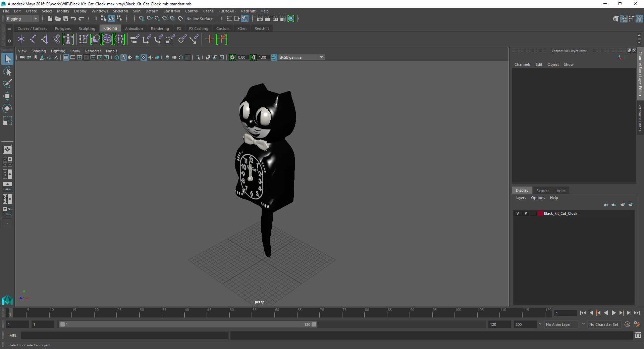Select the viewport camera icon
Image resolution: width=644 pixels, height=349 pixels.
click(x=22, y=57)
